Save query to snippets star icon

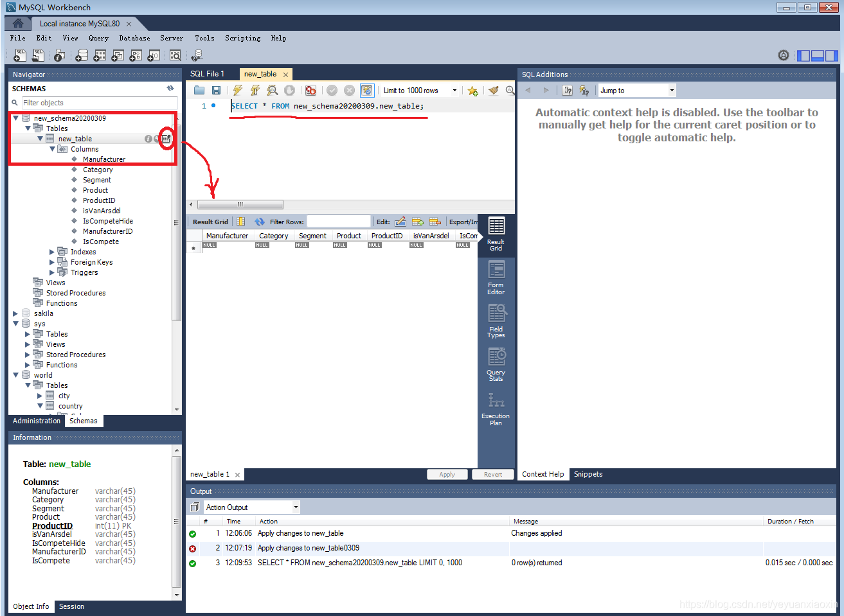coord(473,91)
